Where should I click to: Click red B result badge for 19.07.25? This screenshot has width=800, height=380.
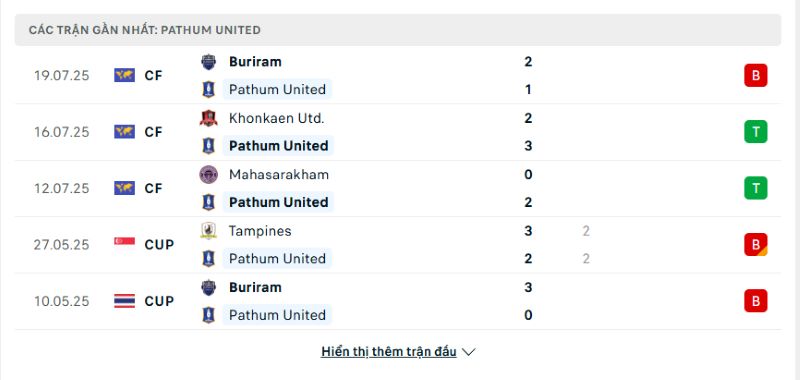pos(756,75)
